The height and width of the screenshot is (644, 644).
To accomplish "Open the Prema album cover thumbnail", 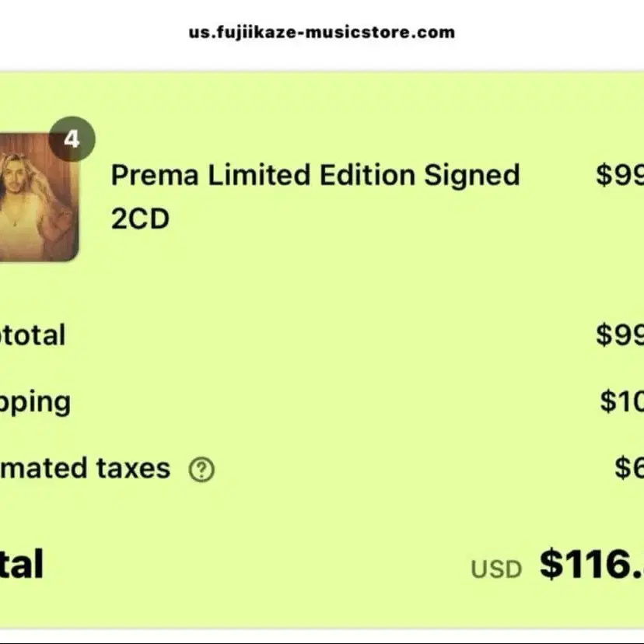I will pos(37,198).
